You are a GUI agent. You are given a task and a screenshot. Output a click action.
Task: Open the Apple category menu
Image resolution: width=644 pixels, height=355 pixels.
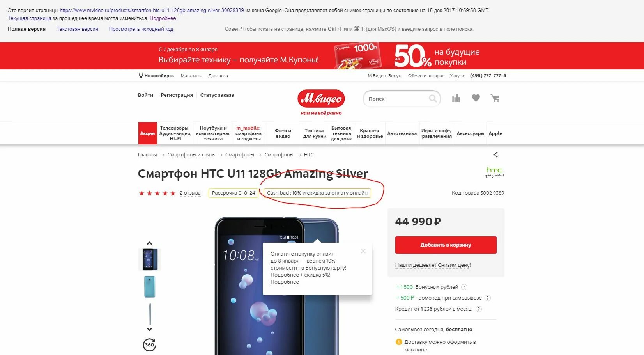click(x=495, y=133)
